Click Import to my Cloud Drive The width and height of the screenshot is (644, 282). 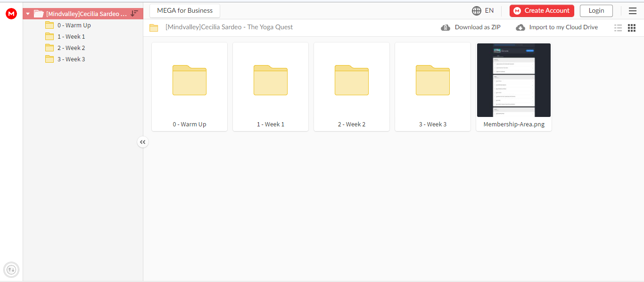pos(557,27)
